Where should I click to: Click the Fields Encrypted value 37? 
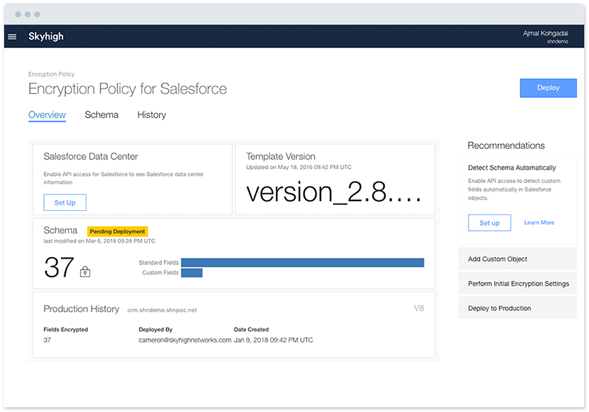[x=47, y=340]
